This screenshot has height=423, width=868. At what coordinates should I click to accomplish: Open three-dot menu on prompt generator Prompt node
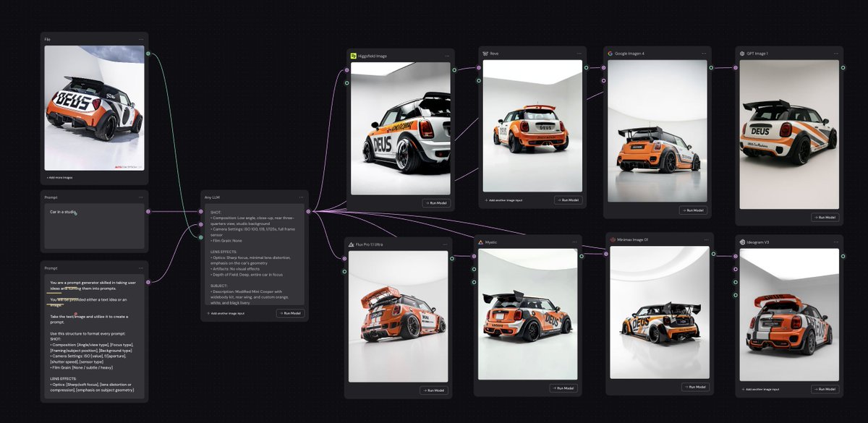coord(141,268)
